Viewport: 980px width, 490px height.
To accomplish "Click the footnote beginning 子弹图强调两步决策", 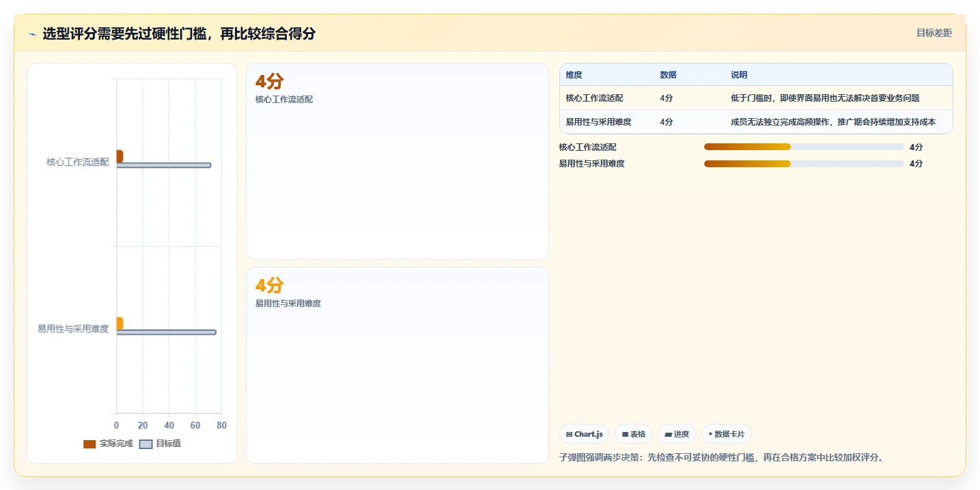I will (723, 457).
